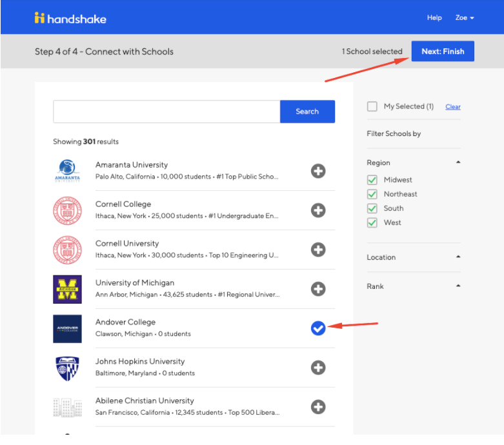Screen dimensions: 504x445
Task: Uncheck the West region filter
Action: pos(372,222)
